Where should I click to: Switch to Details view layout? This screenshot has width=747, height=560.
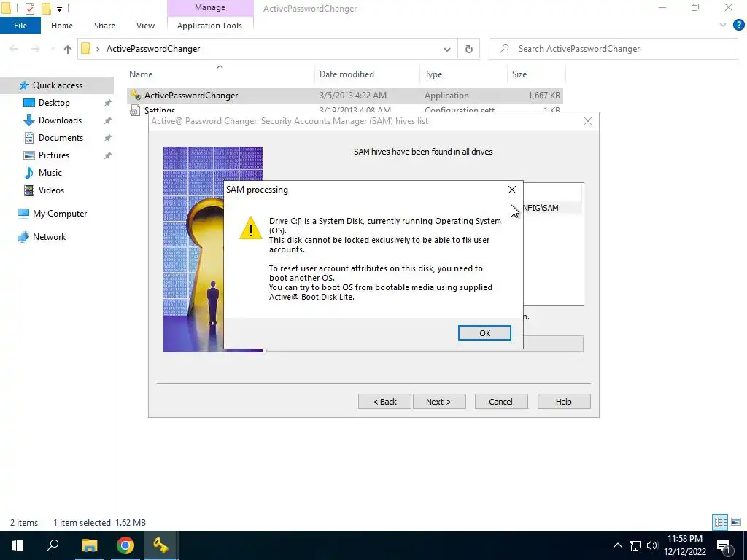tap(720, 522)
